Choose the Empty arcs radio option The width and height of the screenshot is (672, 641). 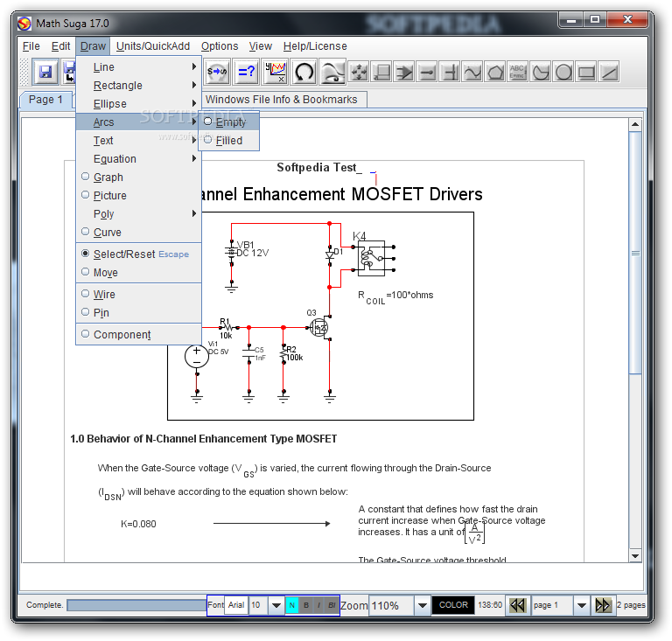(x=229, y=122)
